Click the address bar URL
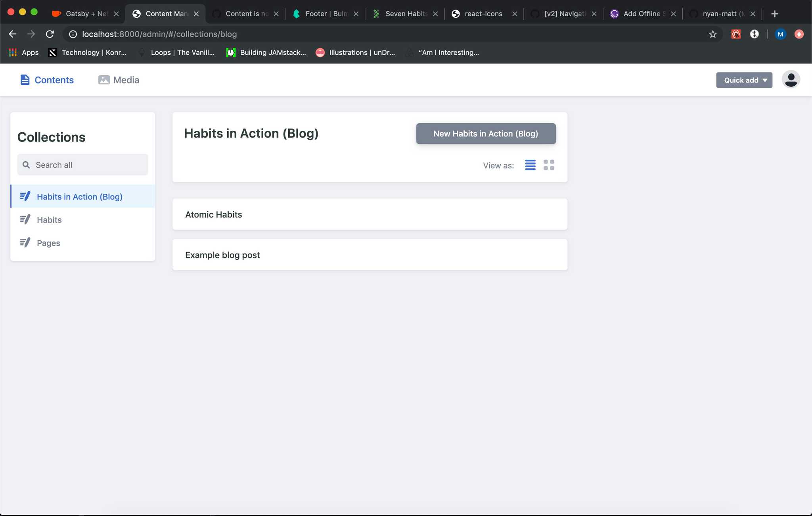This screenshot has height=516, width=812. 159,34
